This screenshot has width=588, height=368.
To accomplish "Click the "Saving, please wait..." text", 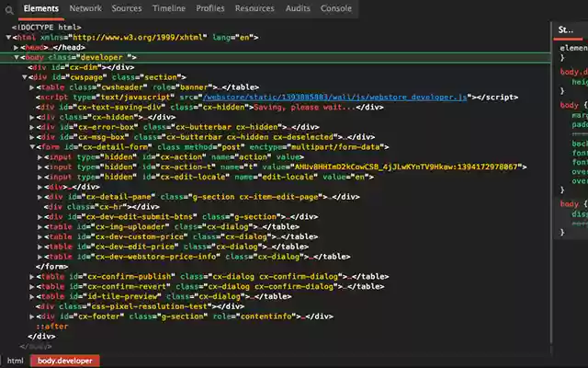I will pos(304,107).
